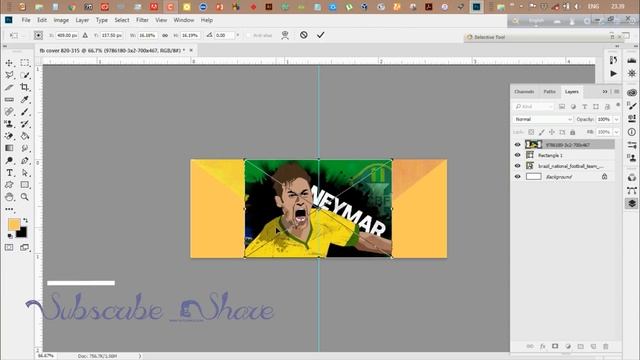The image size is (640, 360).
Task: Open the File menu
Action: (x=26, y=20)
